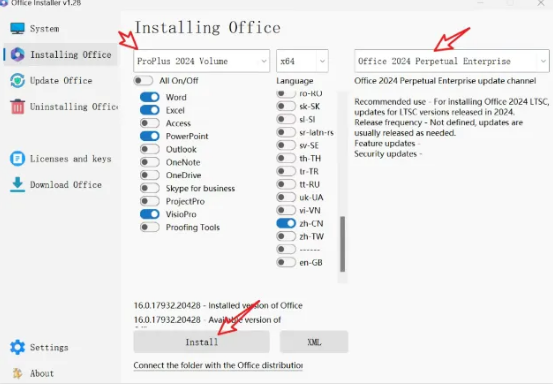Enable the tt-RU language toggle
This screenshot has width=553, height=384.
[286, 184]
